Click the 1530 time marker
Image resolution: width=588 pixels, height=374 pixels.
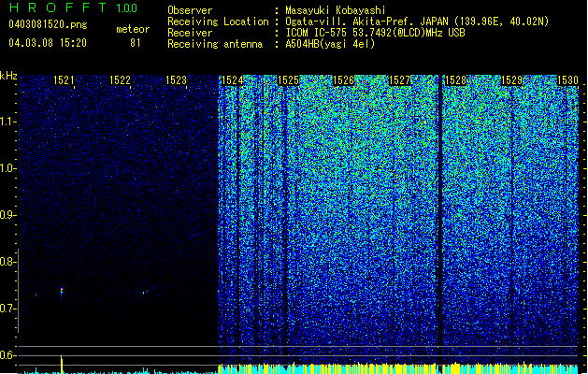567,80
